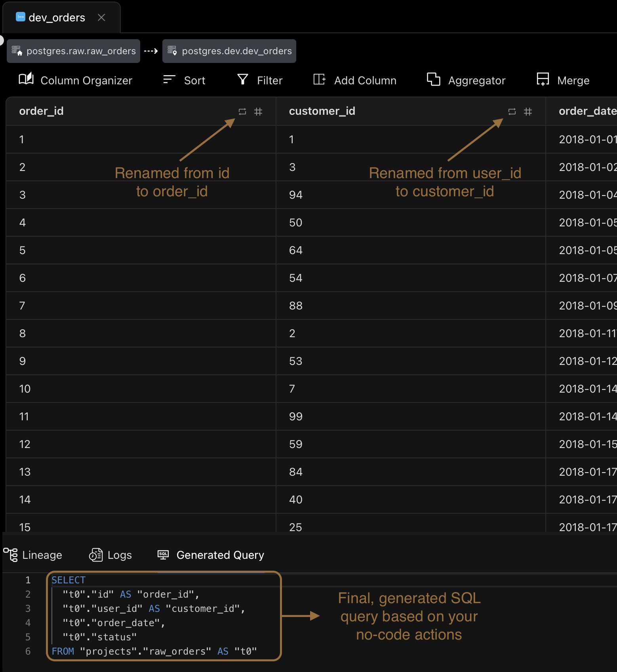
Task: Click the hash type icon in order_id header
Action: pos(258,112)
